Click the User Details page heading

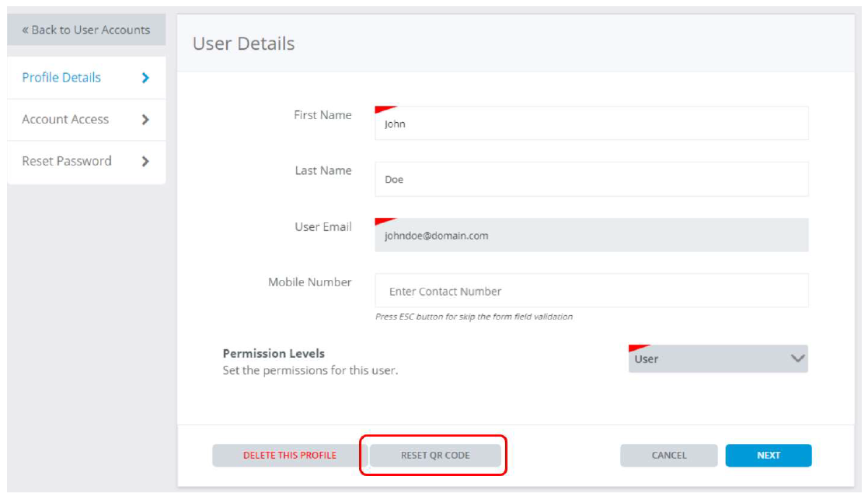coord(243,44)
